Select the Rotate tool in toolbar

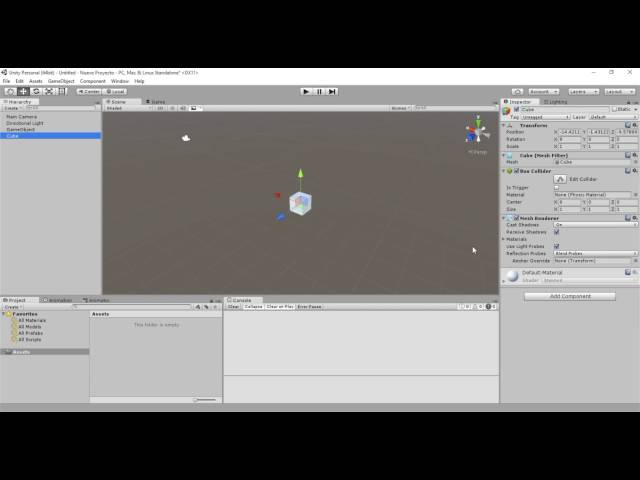pos(36,91)
